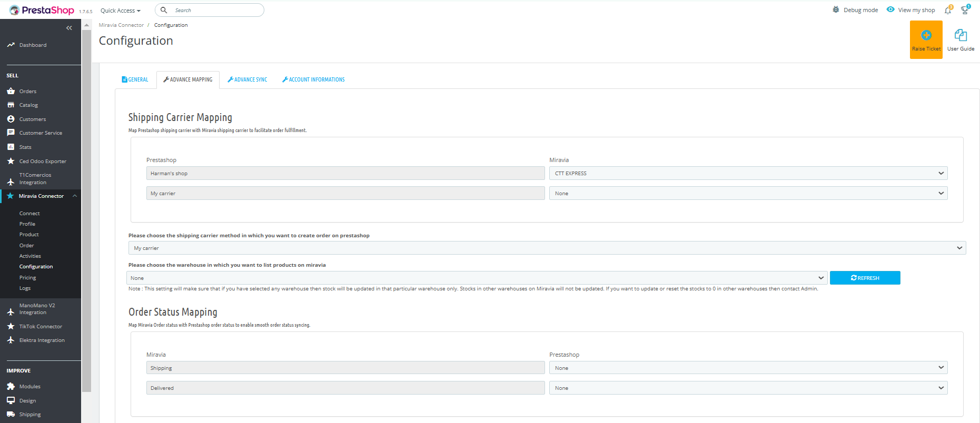The height and width of the screenshot is (423, 980).
Task: Click the Dashboard trend icon
Action: pos(11,45)
